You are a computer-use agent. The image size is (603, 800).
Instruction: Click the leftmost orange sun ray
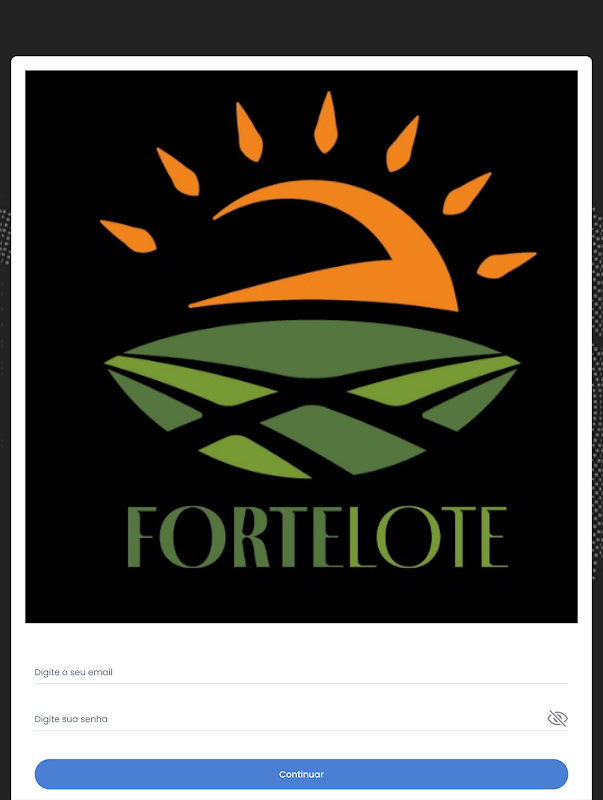(128, 236)
